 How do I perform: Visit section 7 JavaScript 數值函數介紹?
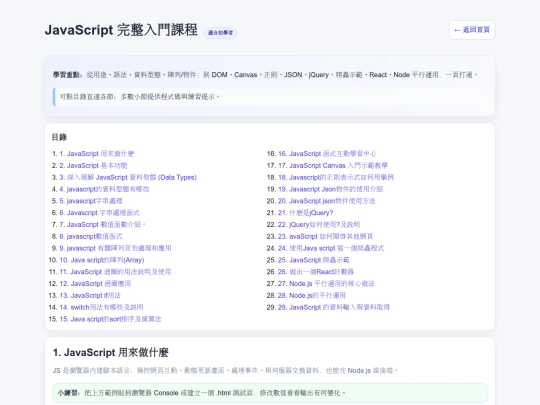[x=103, y=225]
